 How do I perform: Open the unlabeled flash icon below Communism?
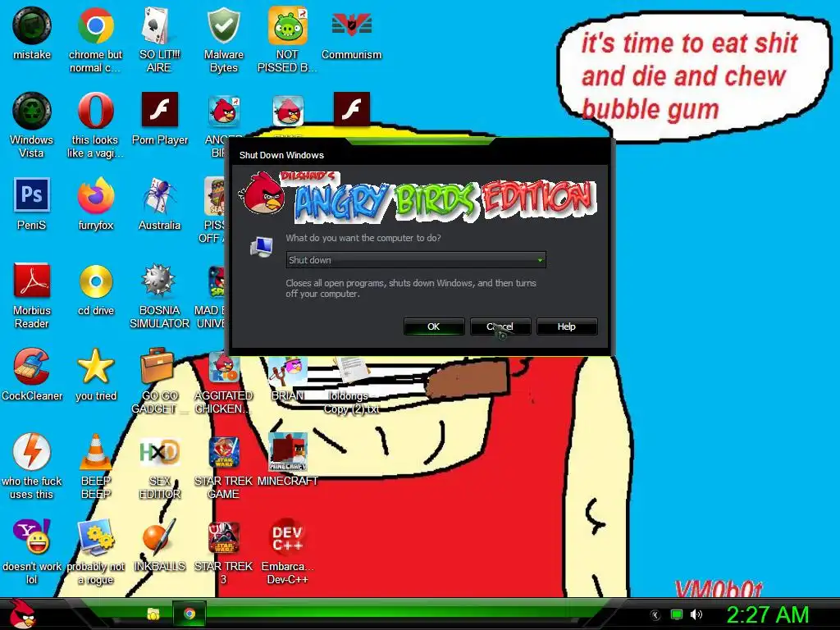coord(351,110)
